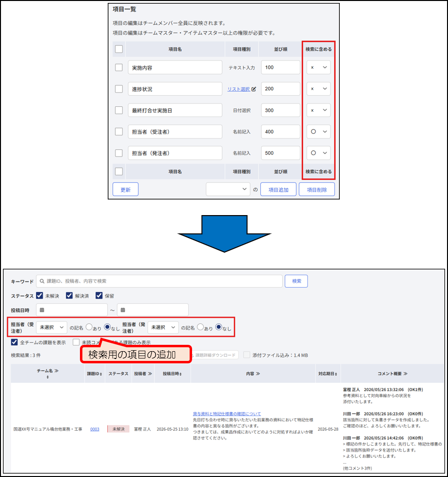This screenshot has height=477, width=448.
Task: Uncheck the 解決済 status checkbox
Action: 69,296
